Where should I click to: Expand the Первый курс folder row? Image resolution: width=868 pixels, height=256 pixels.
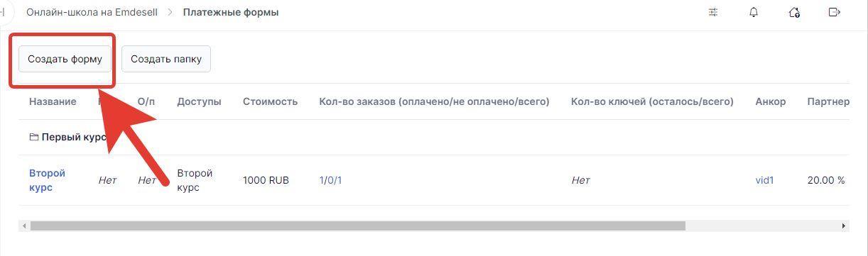pyautogui.click(x=67, y=138)
